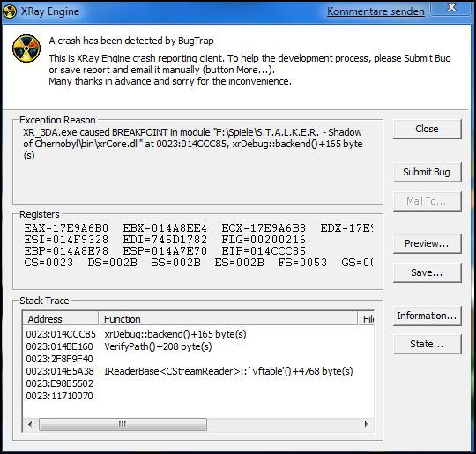Click the stack trace scroll left arrow
This screenshot has height=454, width=476.
(x=30, y=424)
